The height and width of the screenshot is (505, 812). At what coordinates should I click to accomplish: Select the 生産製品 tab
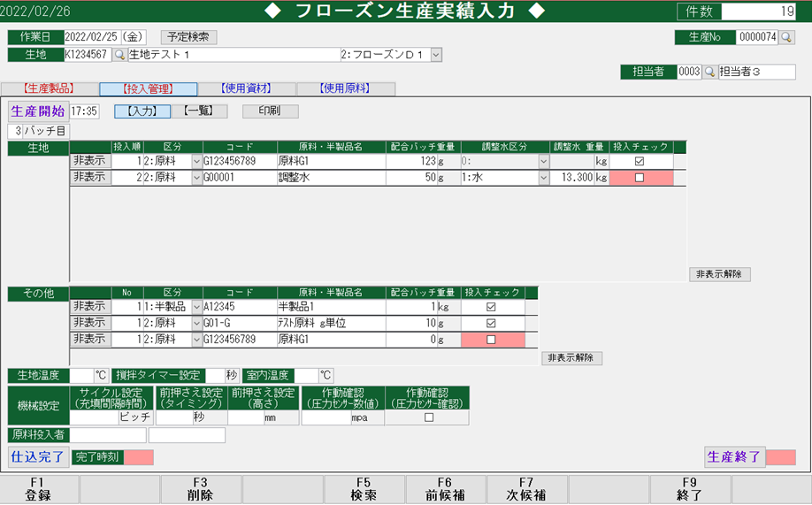tap(50, 89)
